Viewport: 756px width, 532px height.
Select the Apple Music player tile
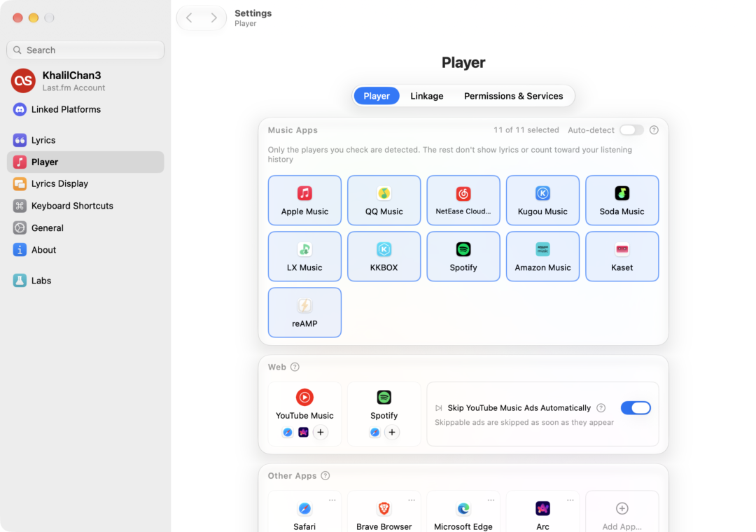(304, 200)
